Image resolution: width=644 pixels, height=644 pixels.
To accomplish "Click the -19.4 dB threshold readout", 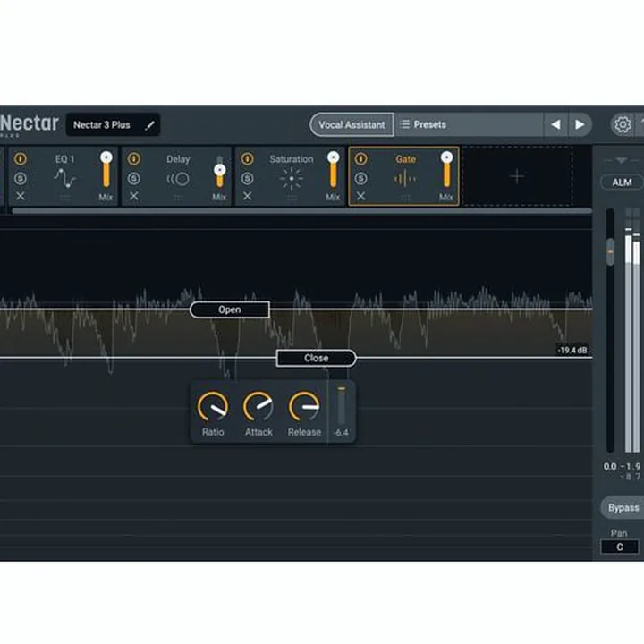I will [572, 350].
